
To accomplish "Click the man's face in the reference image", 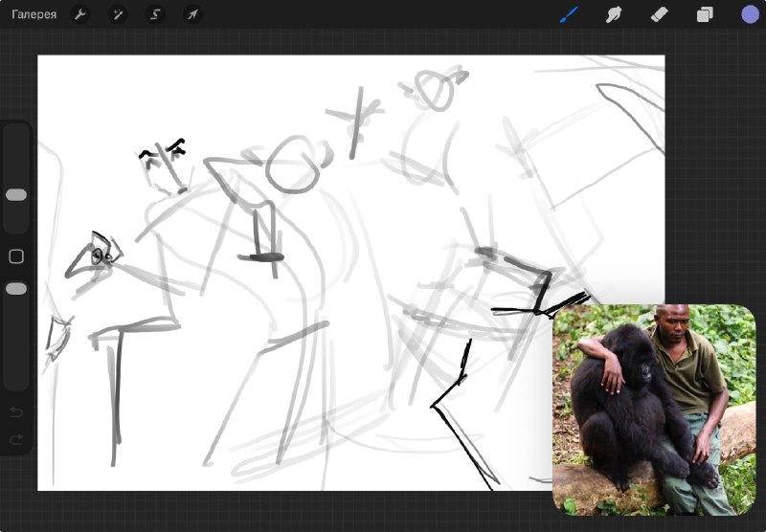I will [x=674, y=324].
